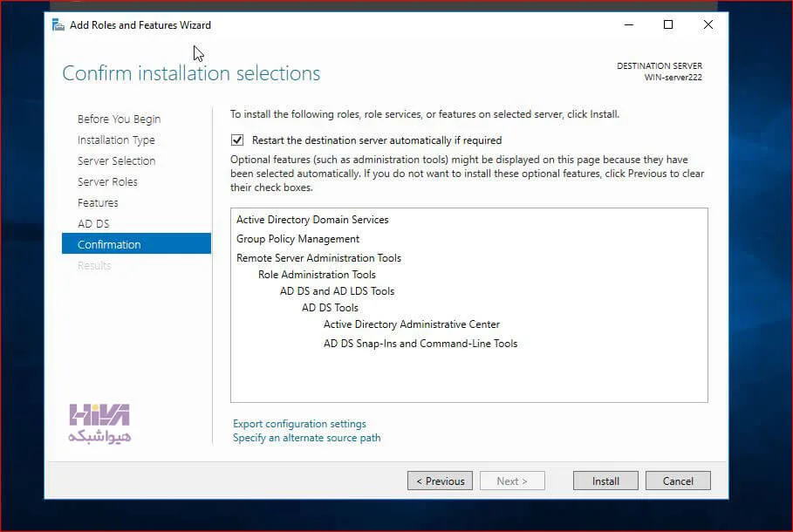Select the Confirmation step
The height and width of the screenshot is (532, 793).
point(136,243)
